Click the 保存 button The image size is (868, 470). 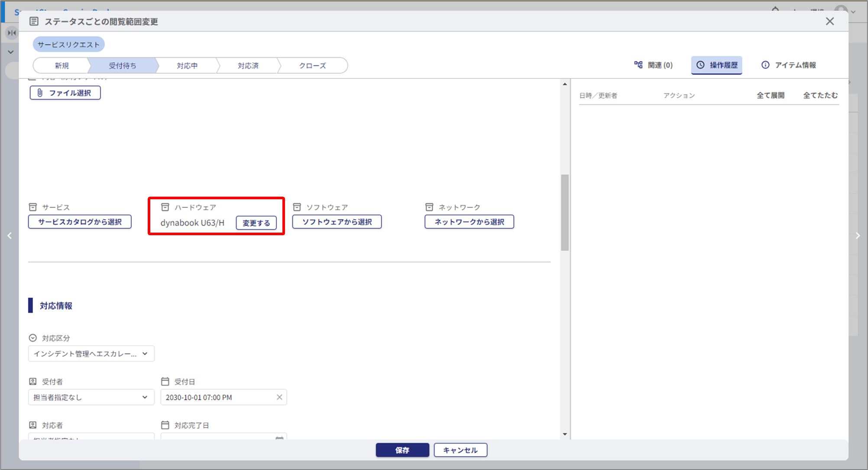point(402,450)
